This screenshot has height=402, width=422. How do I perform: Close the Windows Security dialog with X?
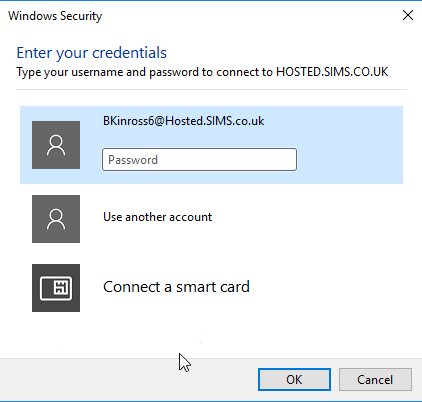pyautogui.click(x=408, y=15)
